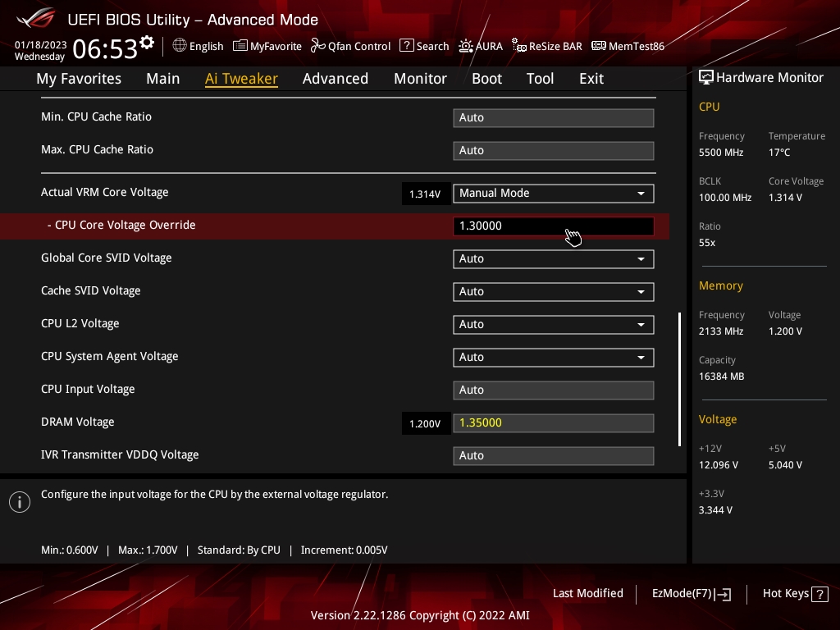
Task: Switch to the Main tab
Action: (163, 79)
